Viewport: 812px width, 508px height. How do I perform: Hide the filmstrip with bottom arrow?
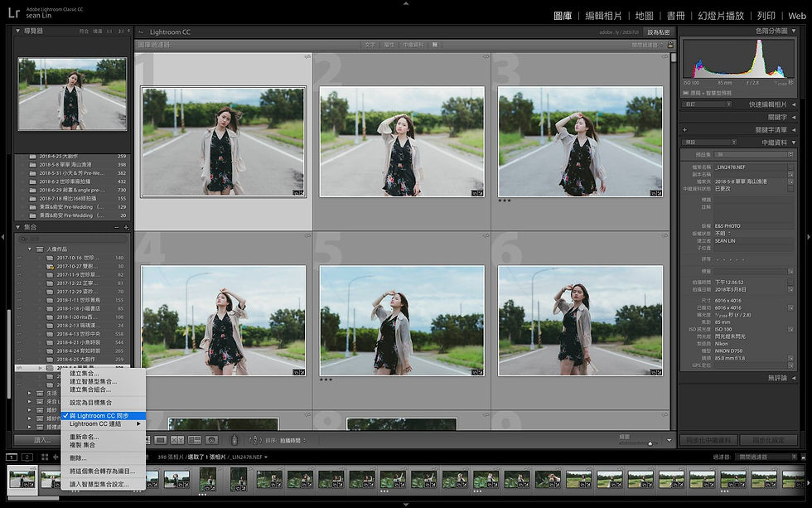[x=406, y=505]
